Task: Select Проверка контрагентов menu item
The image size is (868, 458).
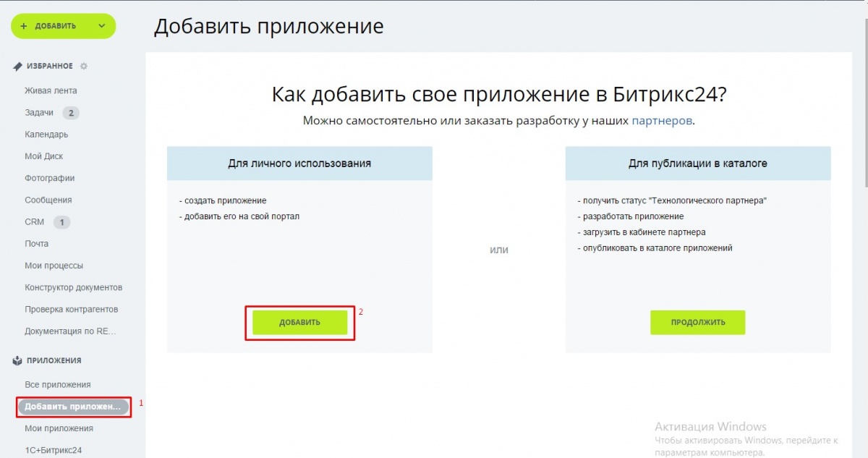Action: (71, 309)
